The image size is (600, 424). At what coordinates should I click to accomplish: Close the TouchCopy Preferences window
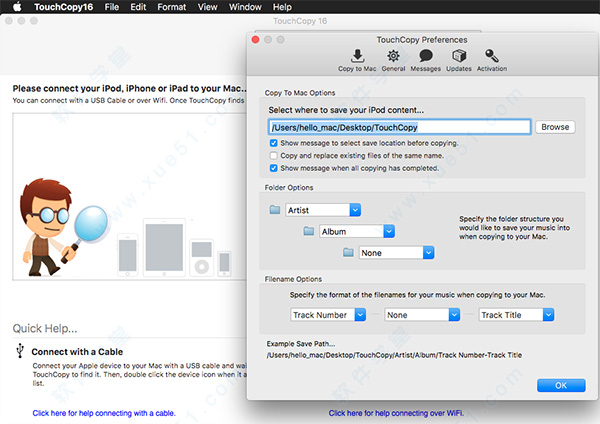pyautogui.click(x=256, y=39)
